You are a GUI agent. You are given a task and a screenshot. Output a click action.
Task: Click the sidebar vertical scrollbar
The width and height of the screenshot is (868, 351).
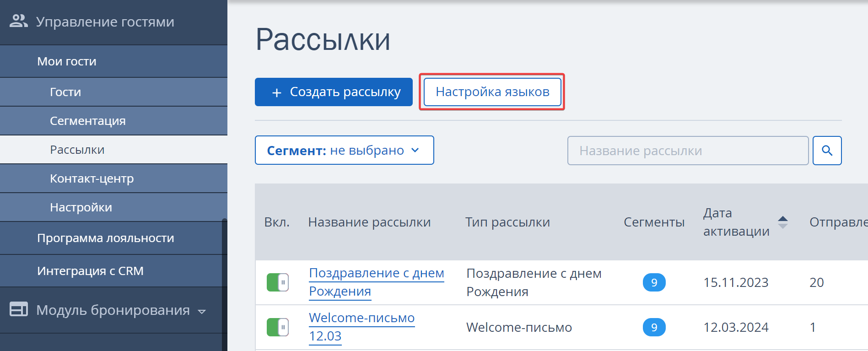pyautogui.click(x=225, y=285)
